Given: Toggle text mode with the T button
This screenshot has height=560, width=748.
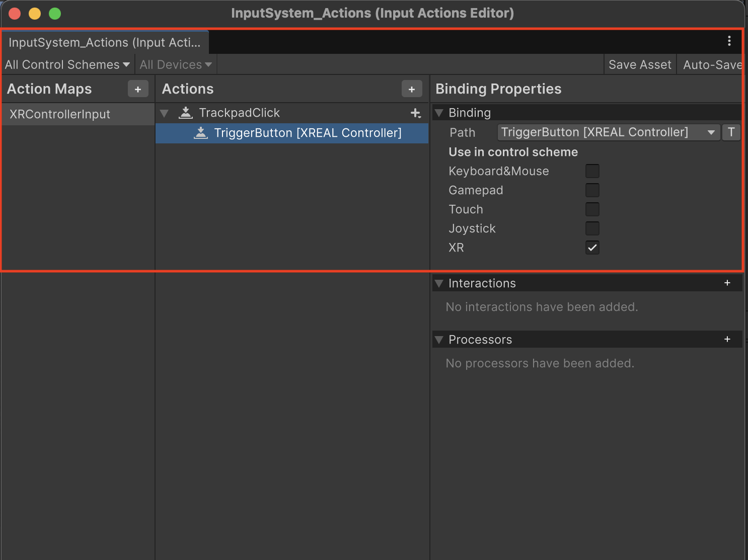Looking at the screenshot, I should pos(731,132).
